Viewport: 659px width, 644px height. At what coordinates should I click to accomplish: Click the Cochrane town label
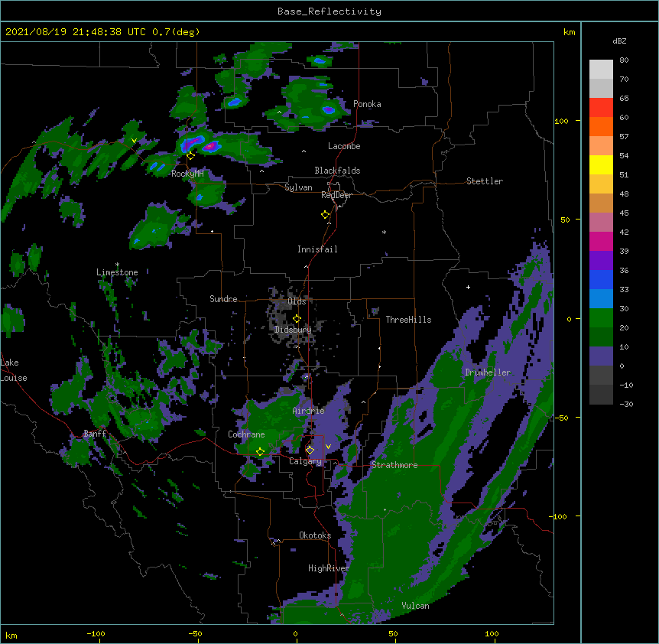(246, 434)
